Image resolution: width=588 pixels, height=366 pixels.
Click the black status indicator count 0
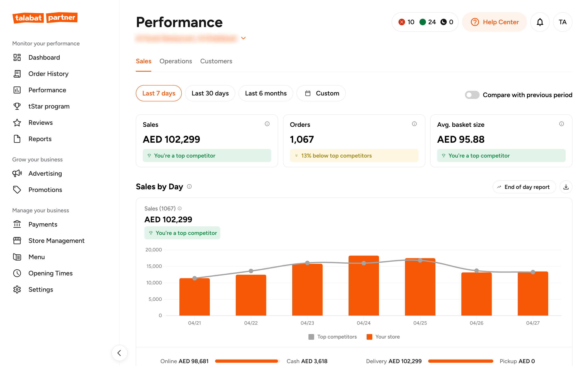[x=447, y=22]
